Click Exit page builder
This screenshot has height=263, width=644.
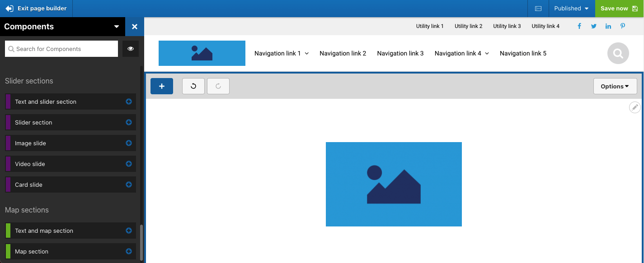36,9
